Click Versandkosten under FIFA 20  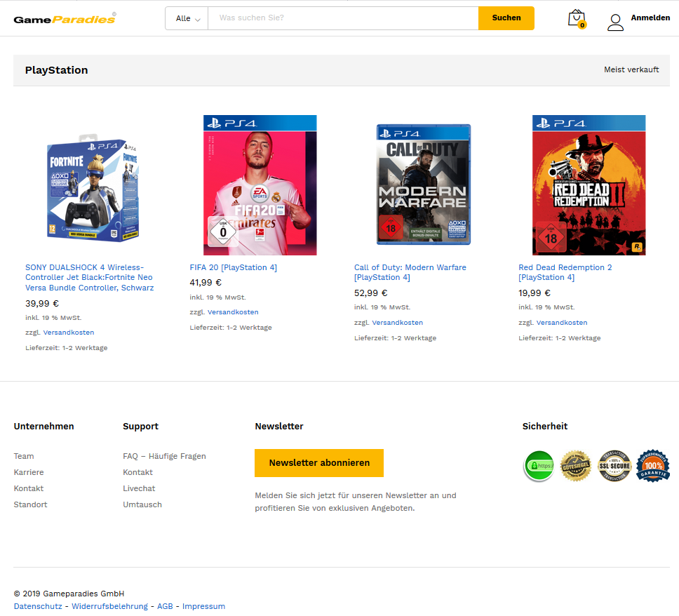tap(233, 312)
